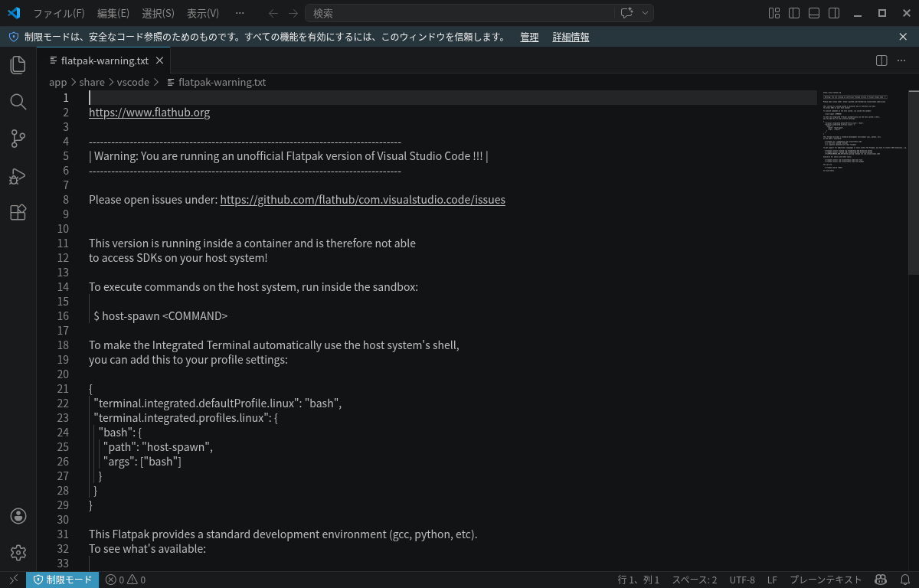Viewport: 919px width, 588px height.
Task: Click line number 14
Action: 63,287
